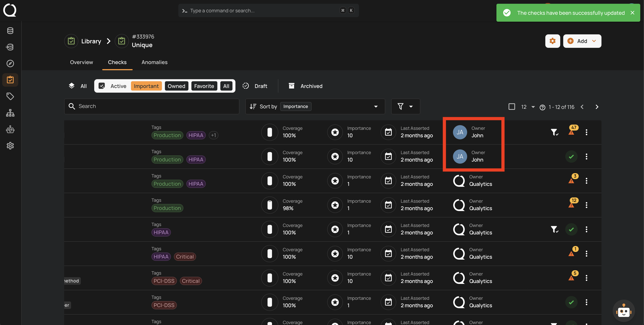The width and height of the screenshot is (644, 325).
Task: Click the sort order icon beside Sort by
Action: tap(253, 106)
